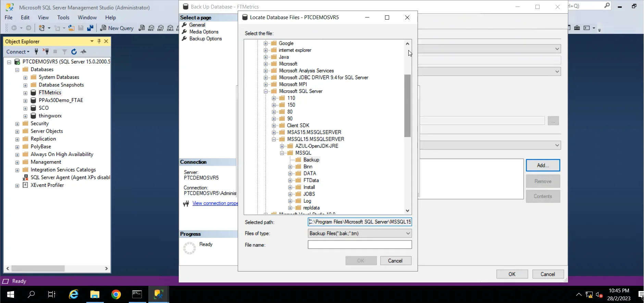
Task: Click the volume icon in system tray
Action: pyautogui.click(x=599, y=295)
